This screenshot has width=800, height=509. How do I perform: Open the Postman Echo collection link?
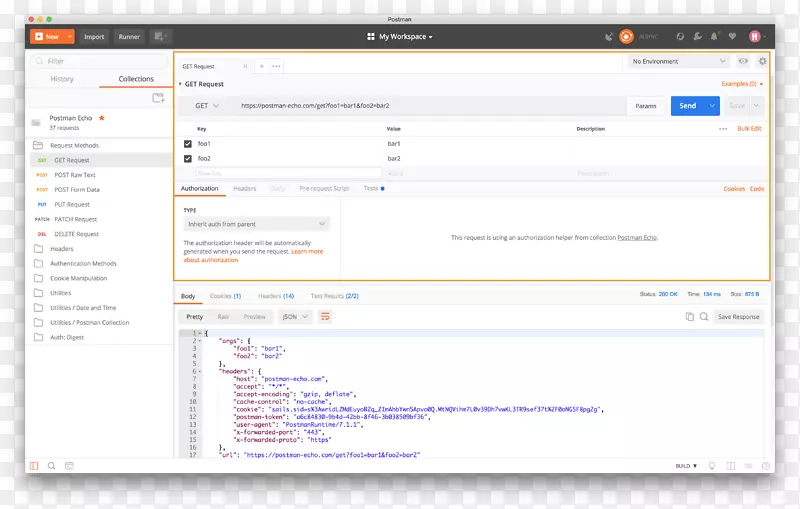coord(637,238)
